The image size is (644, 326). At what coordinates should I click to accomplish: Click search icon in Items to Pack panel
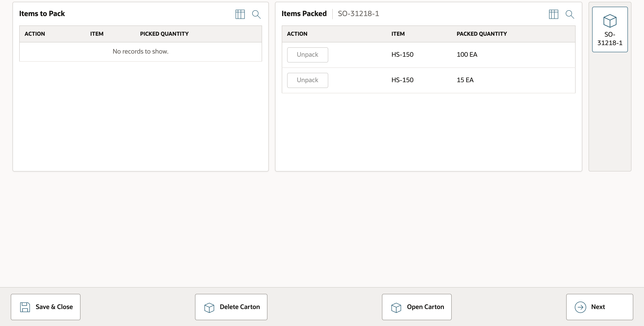coord(256,14)
